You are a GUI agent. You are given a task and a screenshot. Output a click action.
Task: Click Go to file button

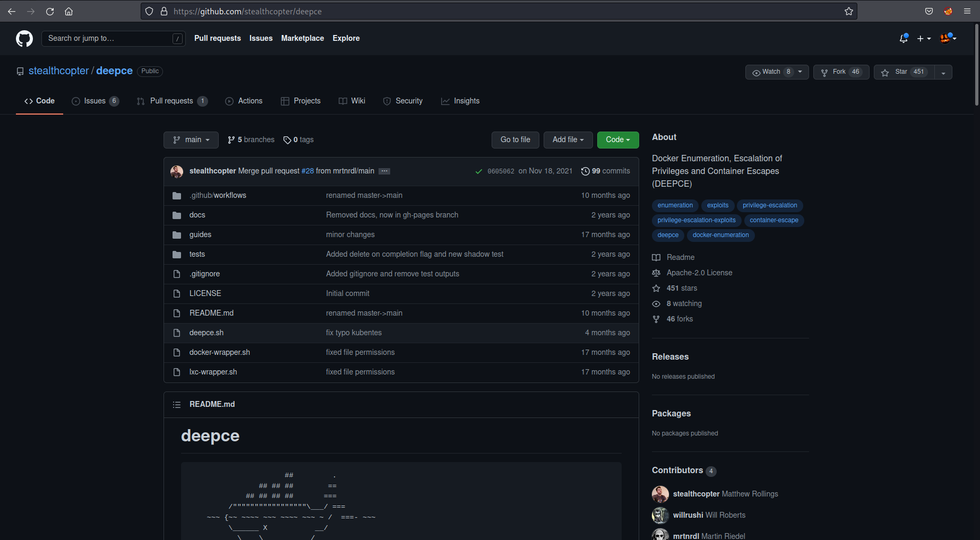click(515, 140)
